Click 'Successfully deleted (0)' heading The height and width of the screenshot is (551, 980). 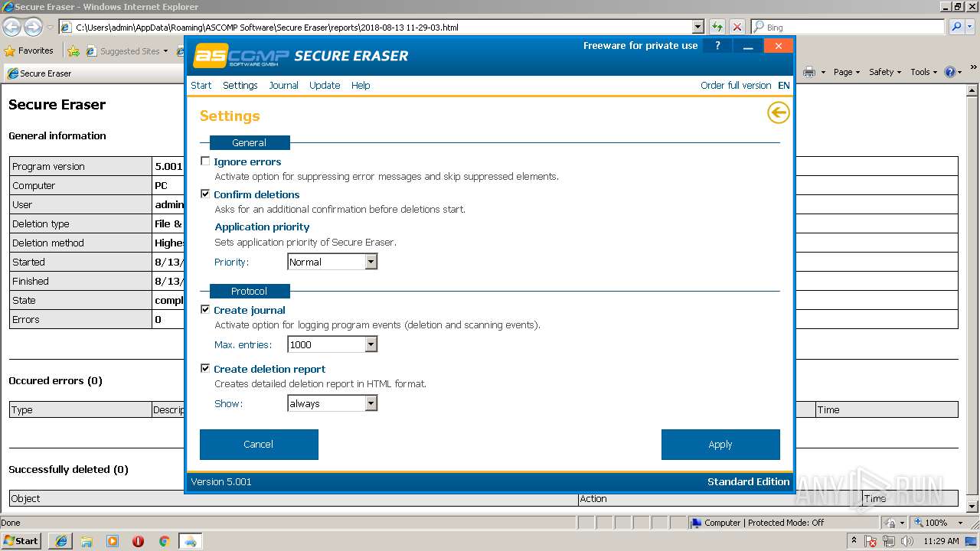click(x=68, y=469)
